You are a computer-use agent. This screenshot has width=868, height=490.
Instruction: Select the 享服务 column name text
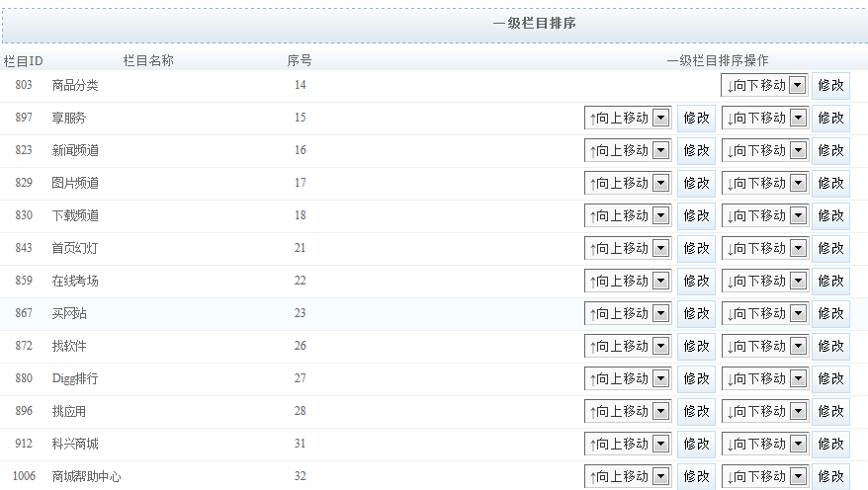[x=69, y=119]
